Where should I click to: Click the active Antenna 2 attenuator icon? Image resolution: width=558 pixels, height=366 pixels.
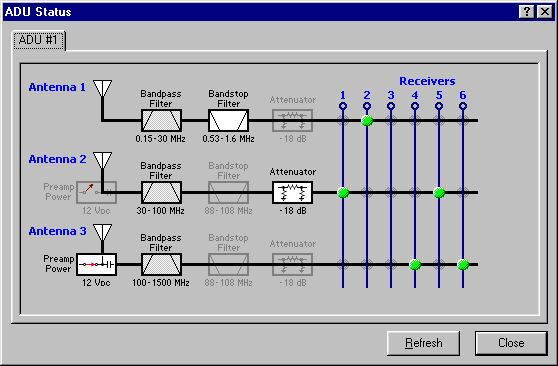pos(293,193)
